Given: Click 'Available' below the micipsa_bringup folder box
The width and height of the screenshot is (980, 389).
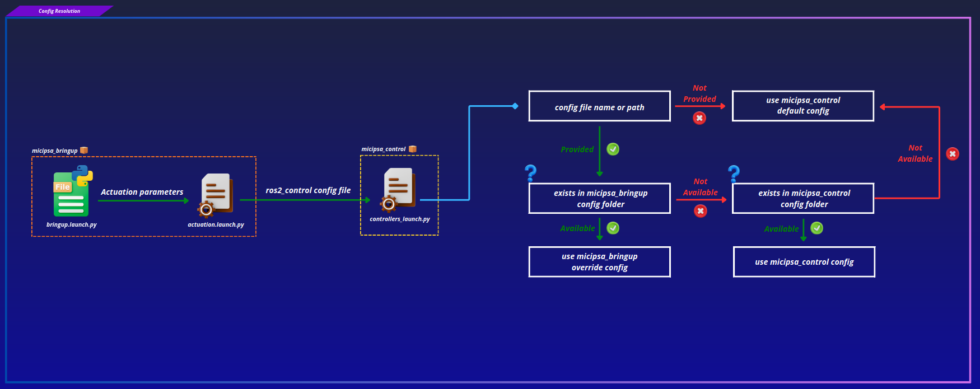Looking at the screenshot, I should point(577,228).
